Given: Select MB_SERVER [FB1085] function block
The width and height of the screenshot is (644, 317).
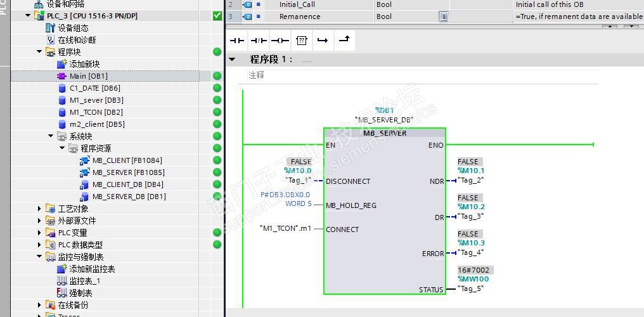Looking at the screenshot, I should 129,172.
